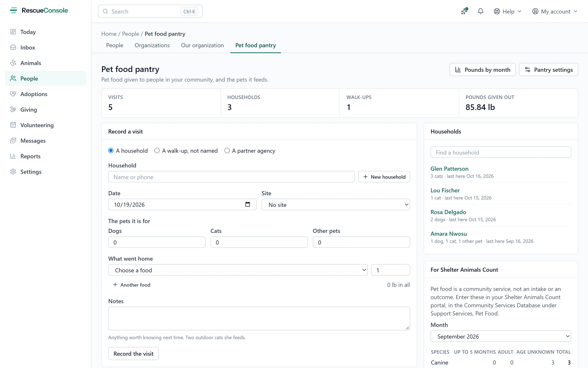
Task: Click the Household name or phone field
Action: click(x=231, y=177)
